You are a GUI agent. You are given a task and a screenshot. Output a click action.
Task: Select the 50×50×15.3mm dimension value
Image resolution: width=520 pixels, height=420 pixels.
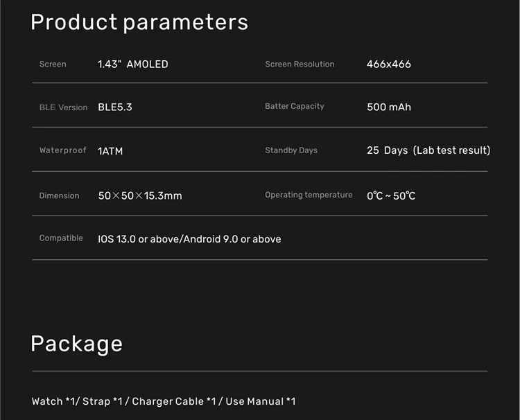(x=140, y=196)
